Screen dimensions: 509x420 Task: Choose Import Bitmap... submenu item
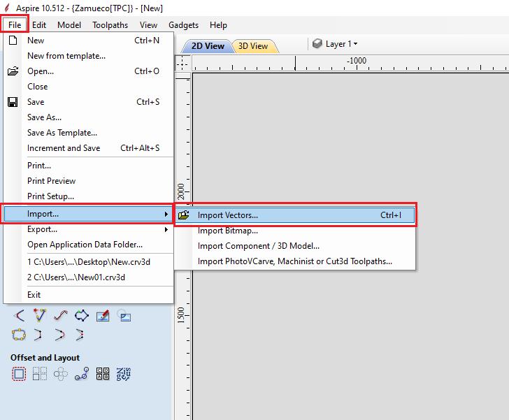pyautogui.click(x=295, y=231)
